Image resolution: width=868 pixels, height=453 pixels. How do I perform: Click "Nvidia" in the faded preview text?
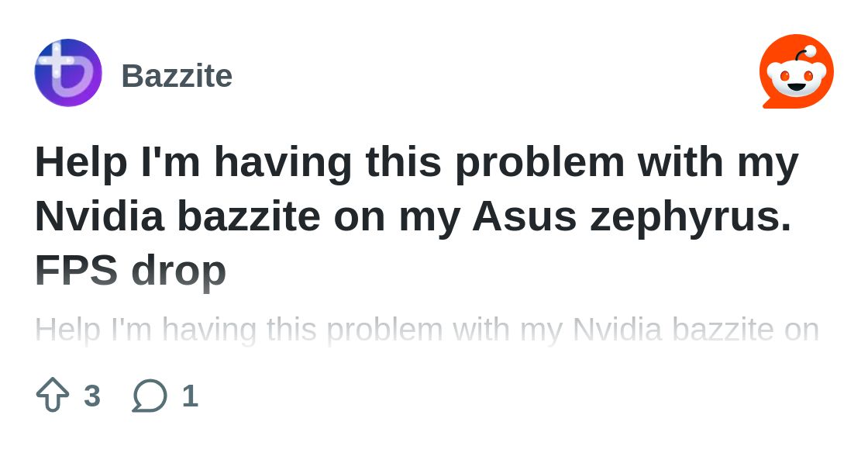[617, 330]
